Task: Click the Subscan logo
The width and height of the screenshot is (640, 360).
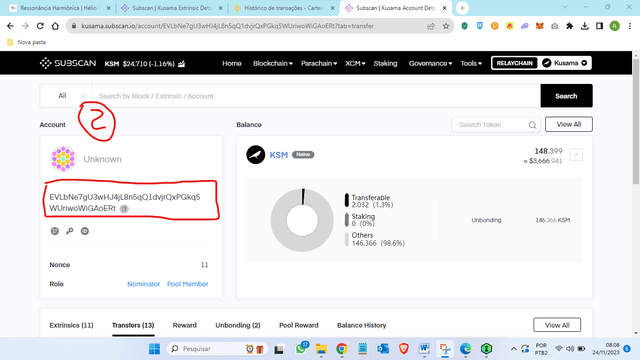Action: click(68, 63)
